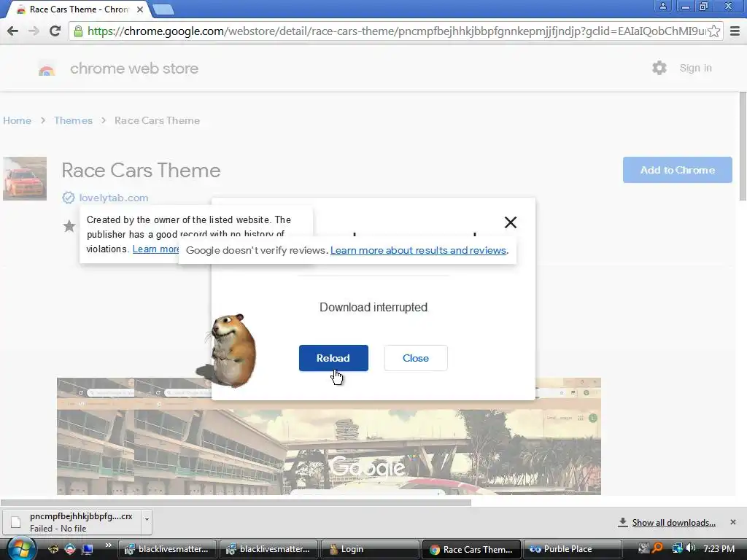Bookmark this page with the star icon
Viewport: 747px width, 560px height.
tap(713, 31)
